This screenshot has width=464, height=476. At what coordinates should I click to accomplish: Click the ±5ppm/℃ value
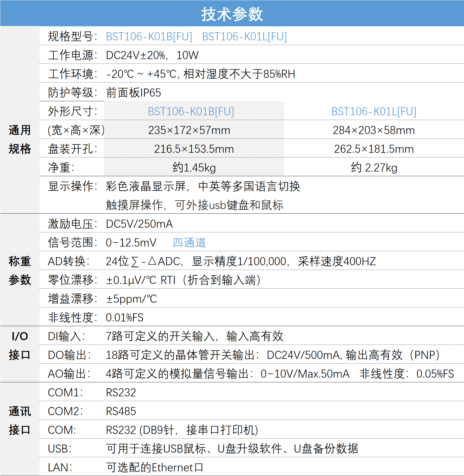point(131,299)
